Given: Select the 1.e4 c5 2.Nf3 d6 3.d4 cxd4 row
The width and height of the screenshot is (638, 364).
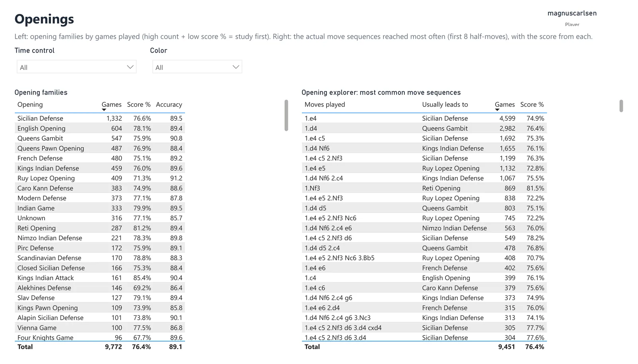Looking at the screenshot, I should [x=424, y=328].
